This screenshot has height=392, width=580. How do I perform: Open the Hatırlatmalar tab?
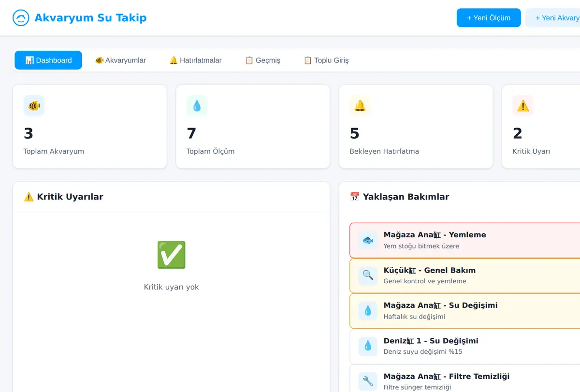tap(195, 60)
